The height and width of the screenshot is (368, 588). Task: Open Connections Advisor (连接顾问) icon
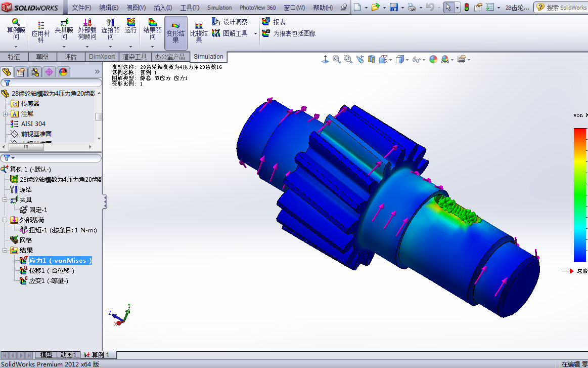[x=110, y=29]
